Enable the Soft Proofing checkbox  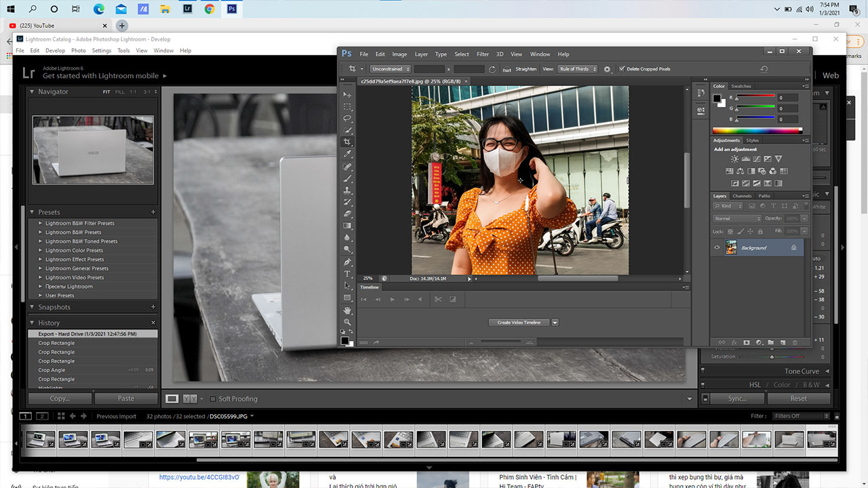tap(213, 399)
